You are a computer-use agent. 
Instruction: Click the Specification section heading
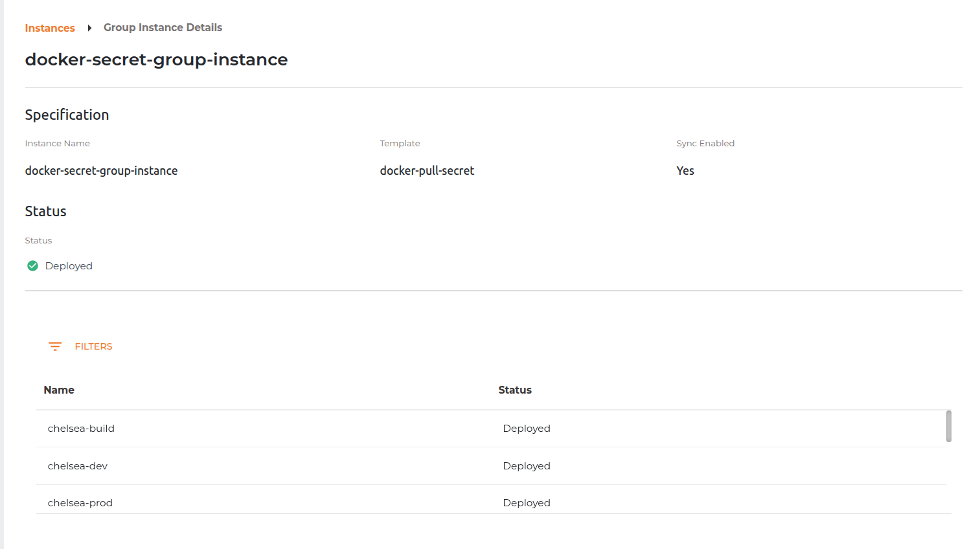click(67, 115)
